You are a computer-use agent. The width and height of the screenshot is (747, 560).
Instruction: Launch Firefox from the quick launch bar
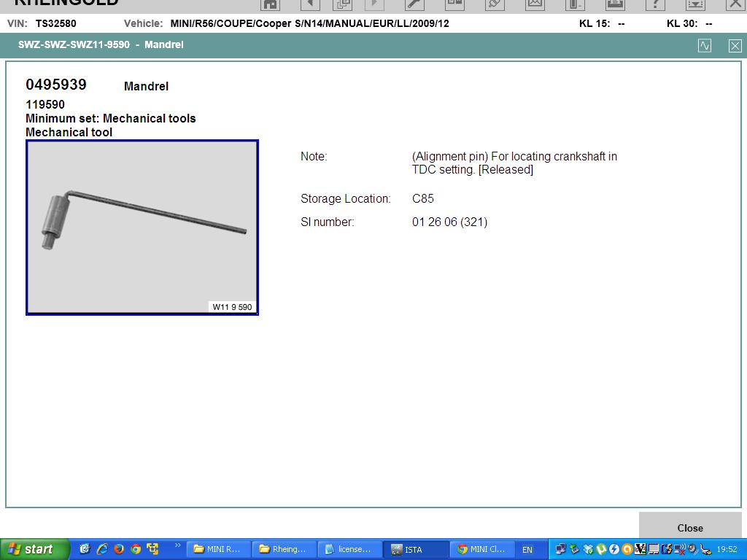(119, 549)
